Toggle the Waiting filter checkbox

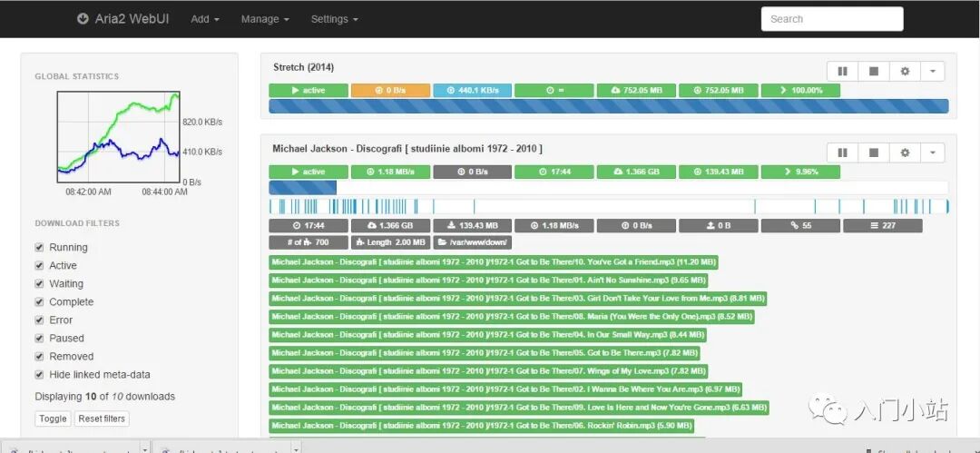pos(39,283)
